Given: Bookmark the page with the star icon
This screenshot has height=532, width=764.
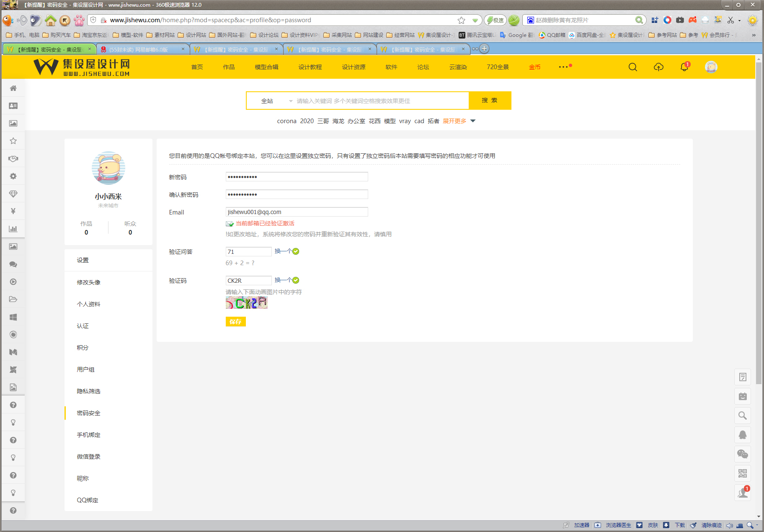Looking at the screenshot, I should tap(461, 20).
